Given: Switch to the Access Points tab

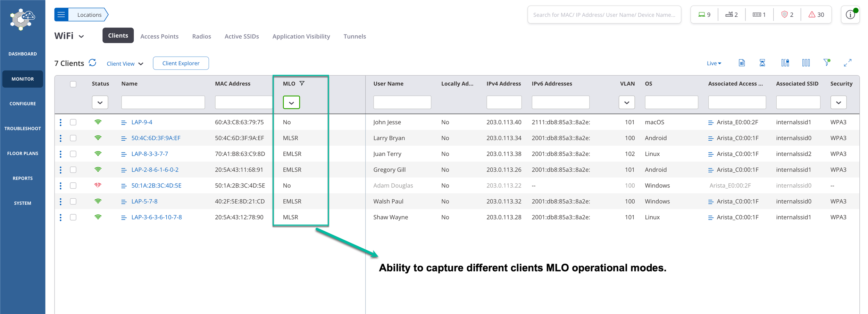Looking at the screenshot, I should [x=159, y=36].
